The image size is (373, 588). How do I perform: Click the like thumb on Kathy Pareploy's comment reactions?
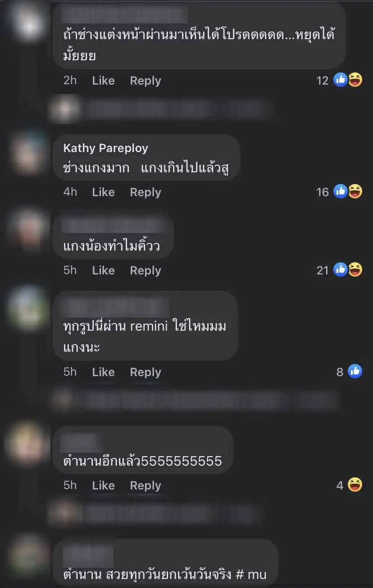click(341, 192)
